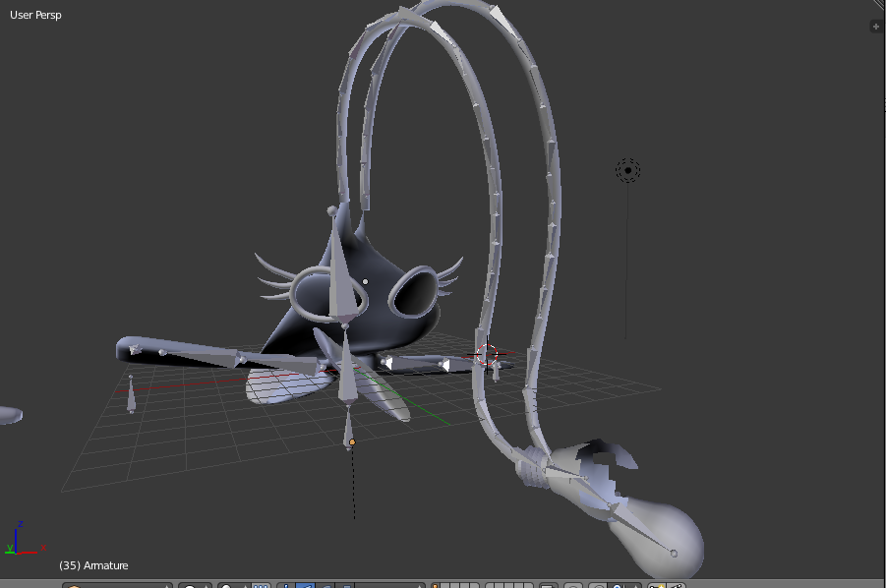Select the threaded bulb socket
The height and width of the screenshot is (588, 886).
532,467
